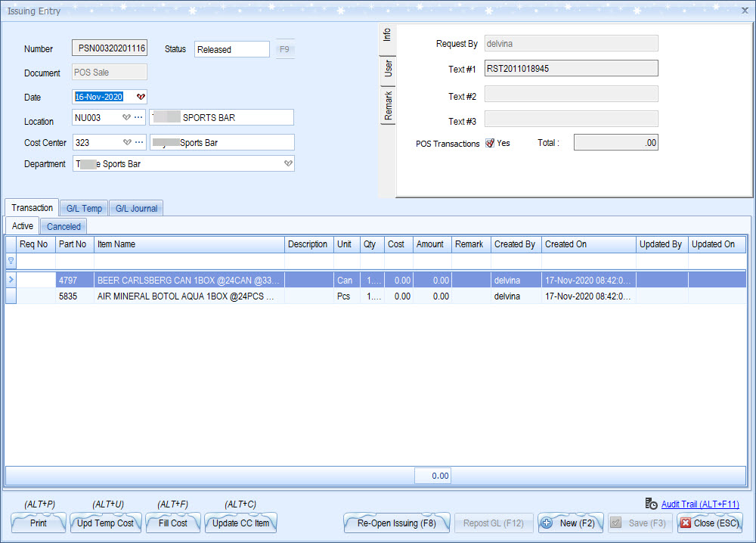Close the form with Close (ESC)

tap(709, 523)
